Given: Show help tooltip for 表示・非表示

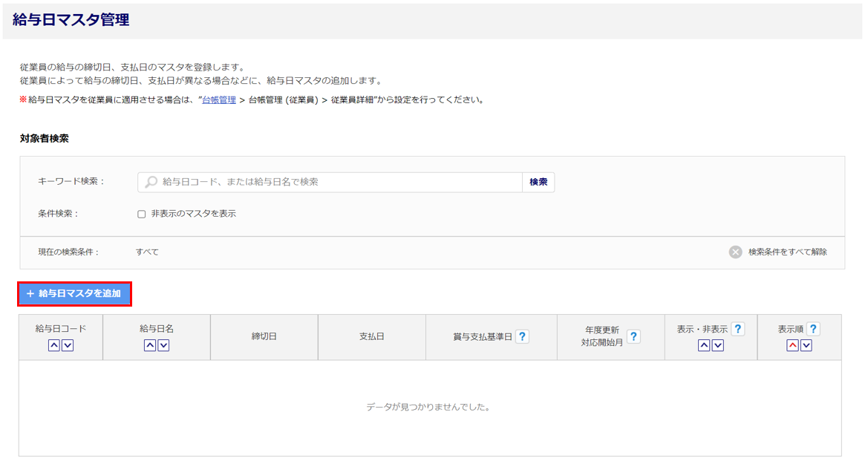Looking at the screenshot, I should point(737,329).
